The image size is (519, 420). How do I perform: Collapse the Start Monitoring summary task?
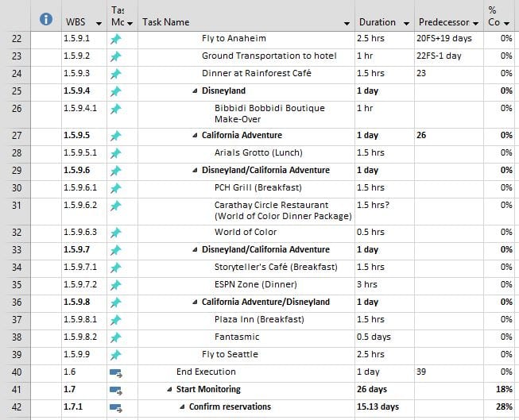[169, 390]
